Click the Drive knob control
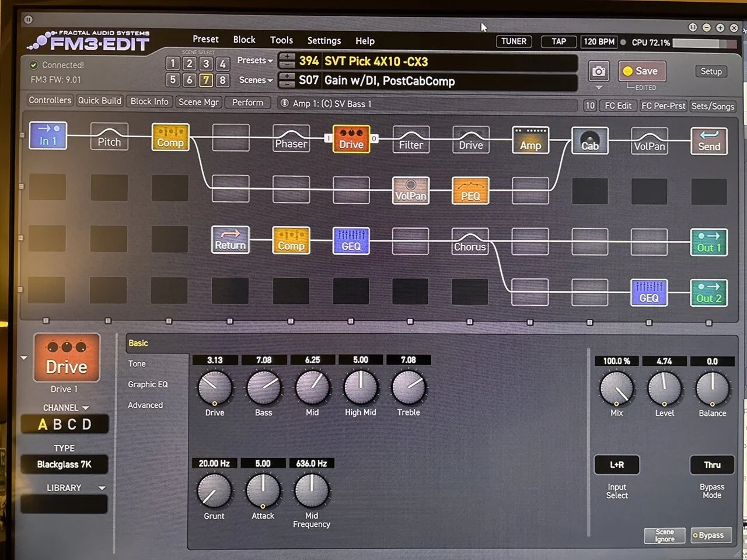Viewport: 747px width, 560px height. [214, 388]
